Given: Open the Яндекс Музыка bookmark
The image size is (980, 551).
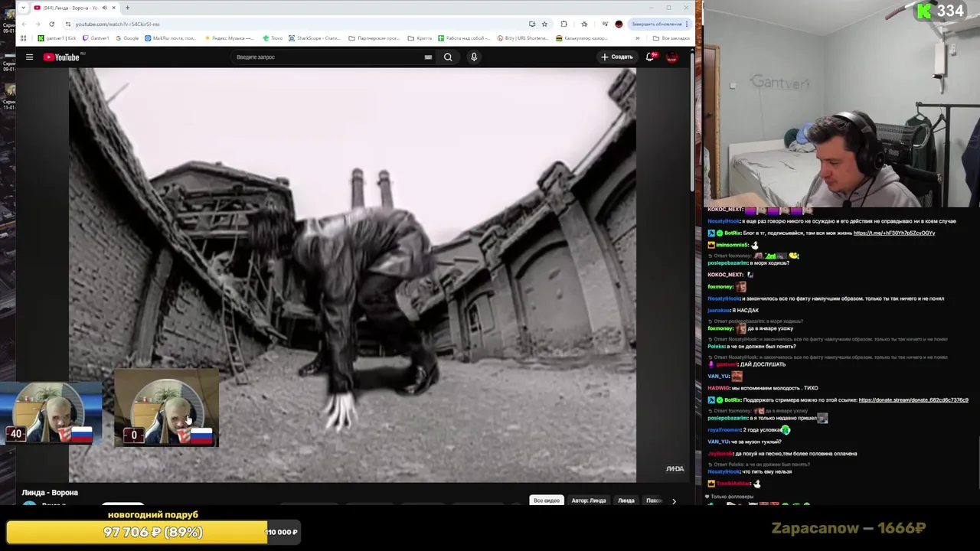Looking at the screenshot, I should 230,38.
